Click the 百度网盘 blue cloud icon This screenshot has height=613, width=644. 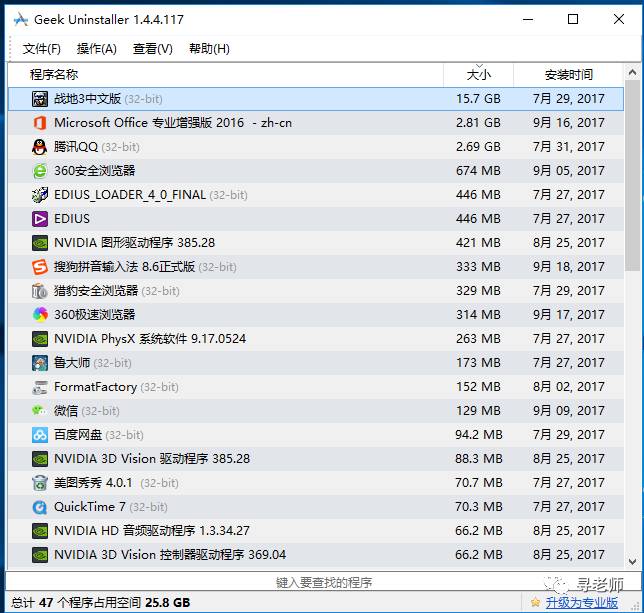(x=40, y=435)
